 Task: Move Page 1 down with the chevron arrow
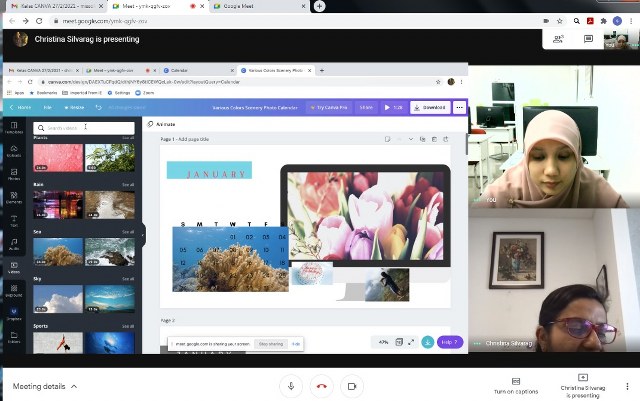click(411, 139)
